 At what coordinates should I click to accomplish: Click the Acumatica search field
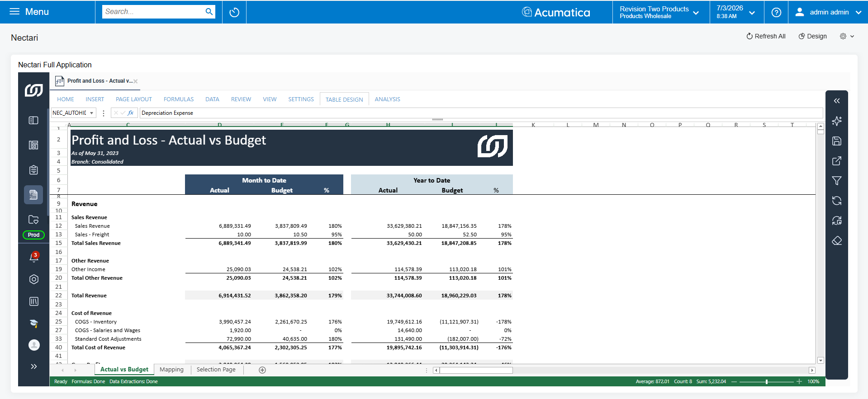pyautogui.click(x=154, y=12)
